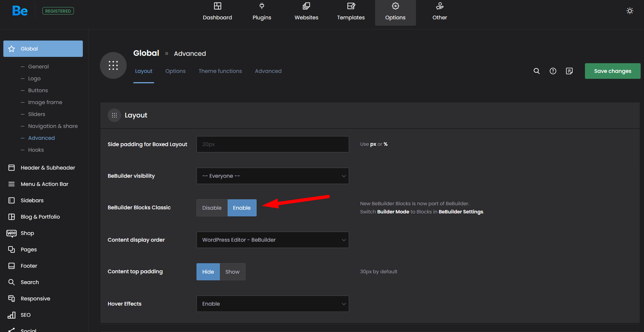644x332 pixels.
Task: Click the help question mark icon
Action: 553,71
